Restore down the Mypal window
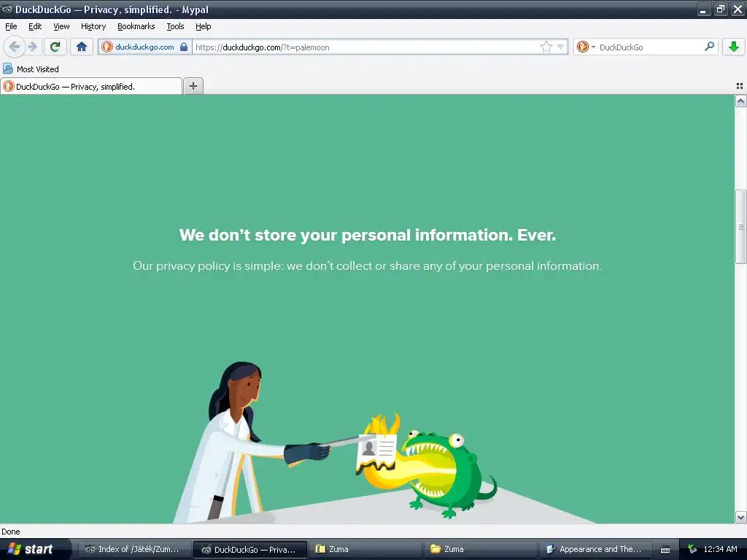The width and height of the screenshot is (747, 560). 720,9
